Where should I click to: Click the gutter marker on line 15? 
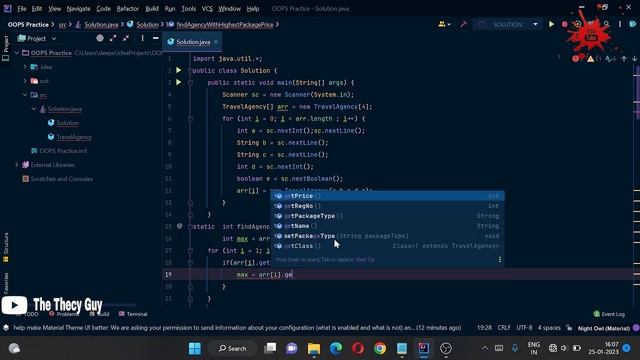point(179,226)
